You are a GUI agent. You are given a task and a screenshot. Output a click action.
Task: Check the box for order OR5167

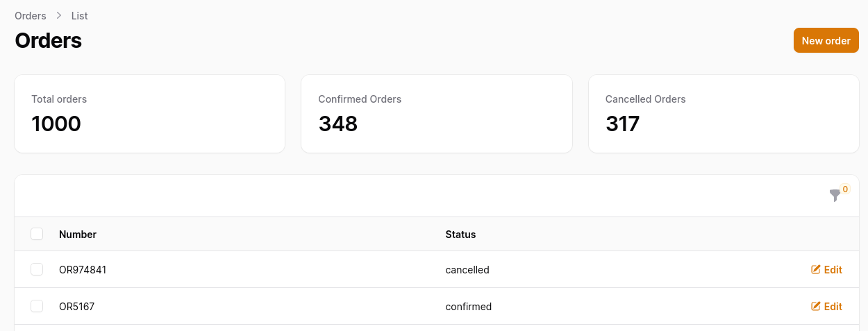point(37,306)
